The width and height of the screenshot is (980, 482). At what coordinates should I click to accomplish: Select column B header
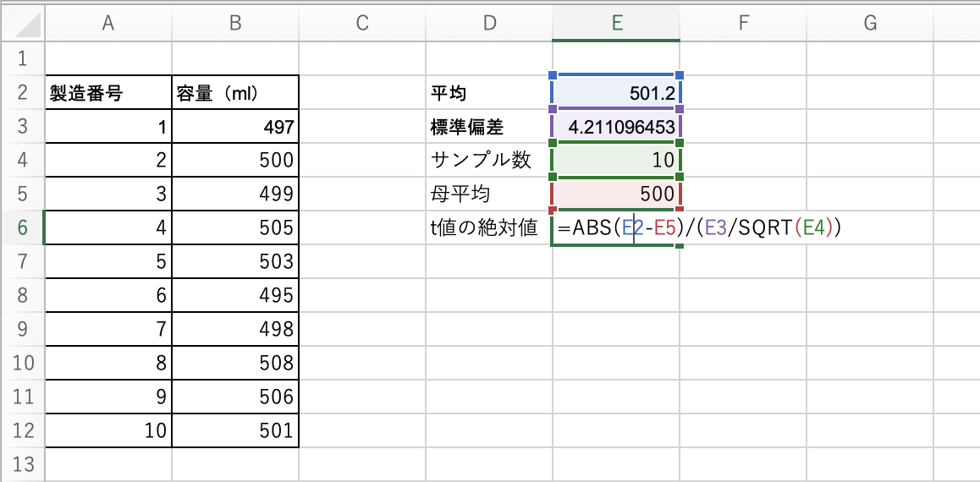(x=235, y=24)
